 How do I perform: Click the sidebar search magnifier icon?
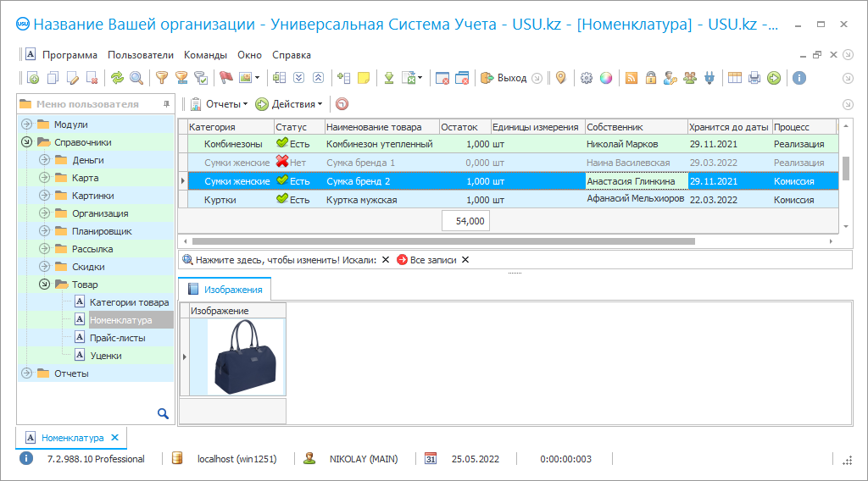pos(163,413)
